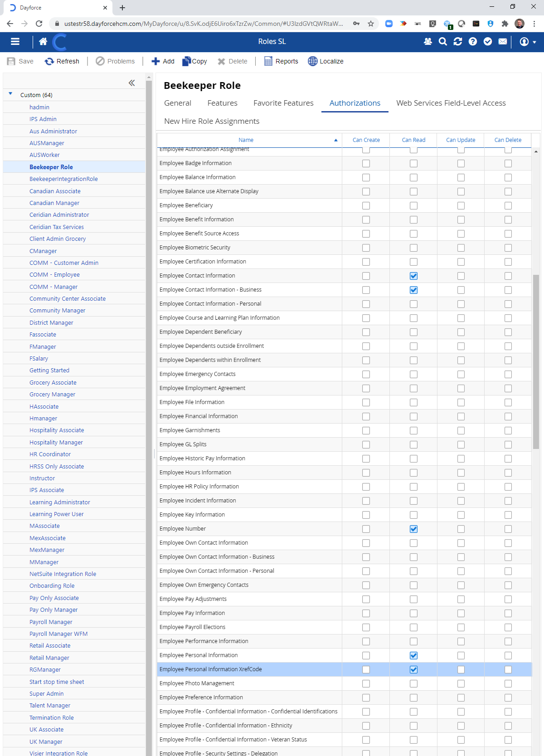
Task: Collapse the Custom (64) tree group
Action: pos(10,94)
